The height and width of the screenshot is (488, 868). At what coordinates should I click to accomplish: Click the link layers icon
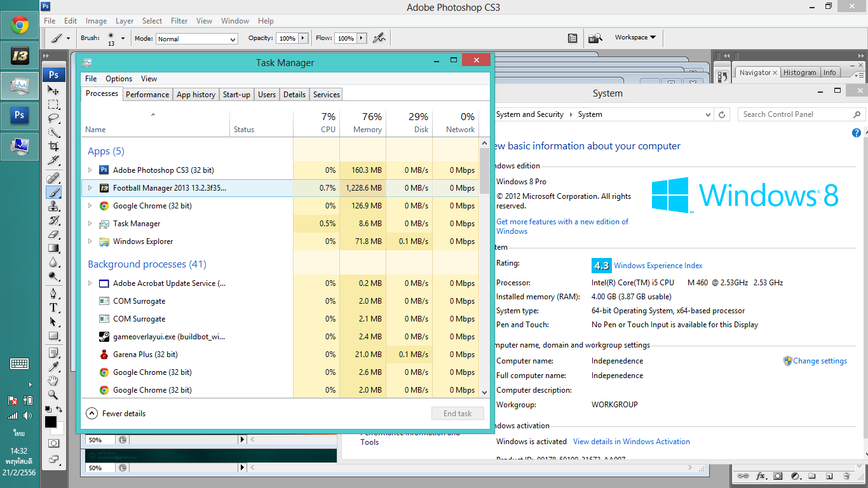742,476
